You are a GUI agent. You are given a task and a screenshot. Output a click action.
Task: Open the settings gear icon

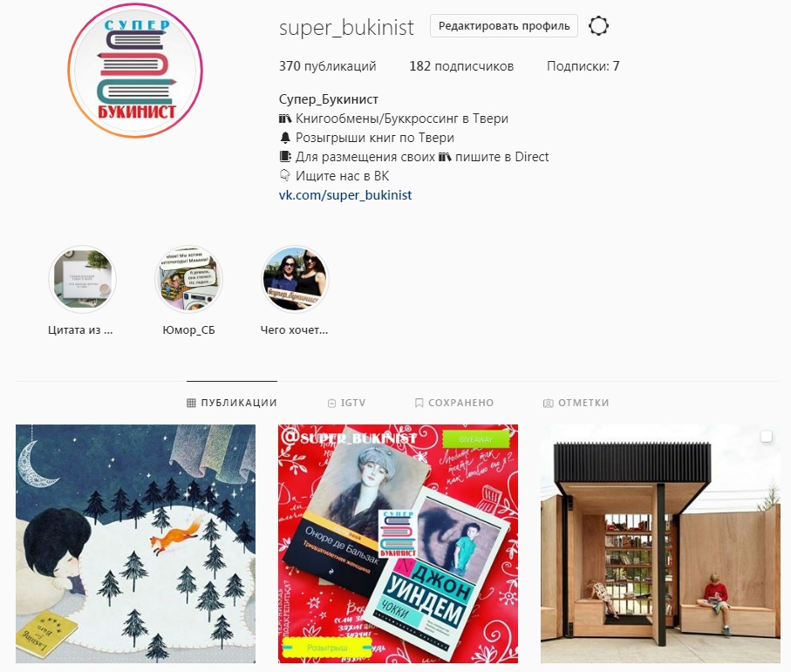pyautogui.click(x=598, y=25)
